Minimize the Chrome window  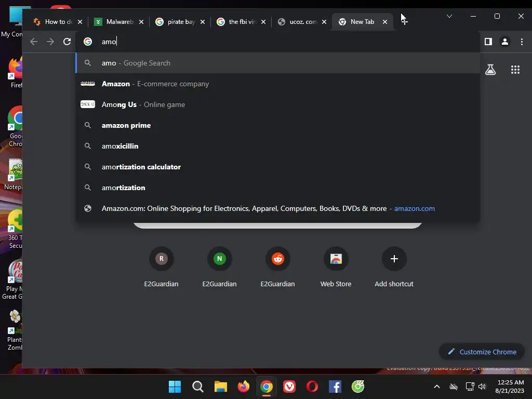coord(473,16)
